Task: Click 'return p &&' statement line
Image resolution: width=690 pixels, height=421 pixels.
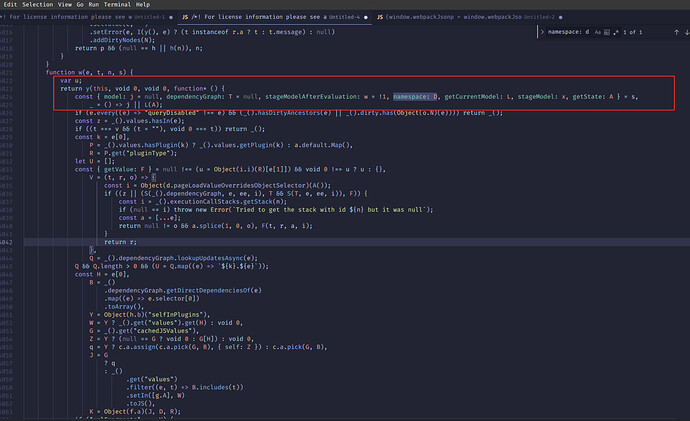Action: pos(139,48)
